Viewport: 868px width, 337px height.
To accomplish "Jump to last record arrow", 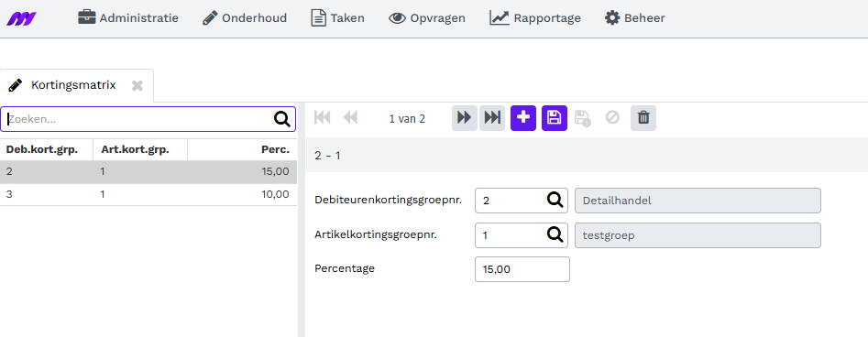I will 492,118.
